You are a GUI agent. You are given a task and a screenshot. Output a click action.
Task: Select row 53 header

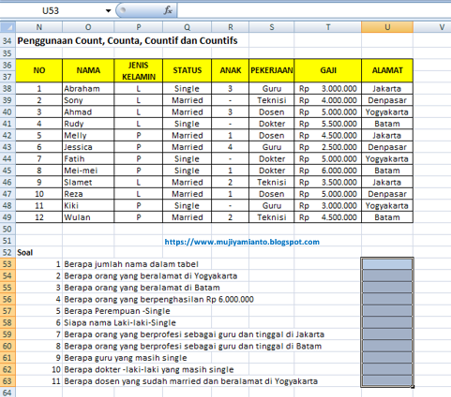point(8,264)
